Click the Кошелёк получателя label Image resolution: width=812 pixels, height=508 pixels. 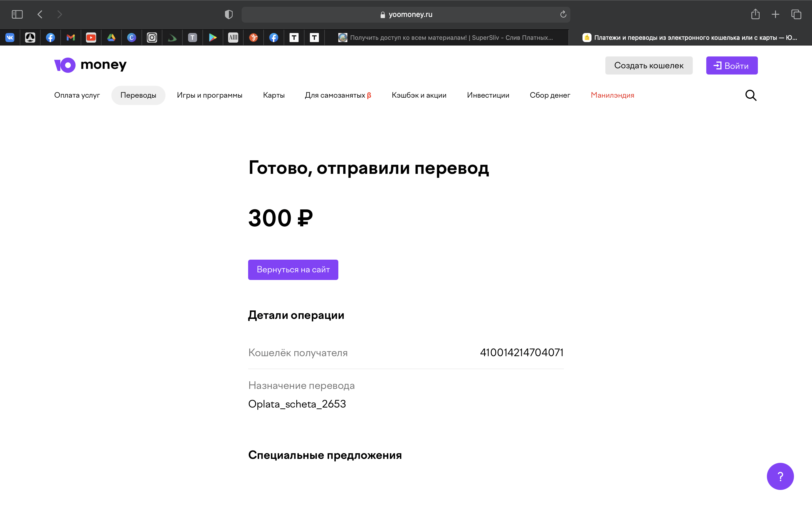[298, 353]
